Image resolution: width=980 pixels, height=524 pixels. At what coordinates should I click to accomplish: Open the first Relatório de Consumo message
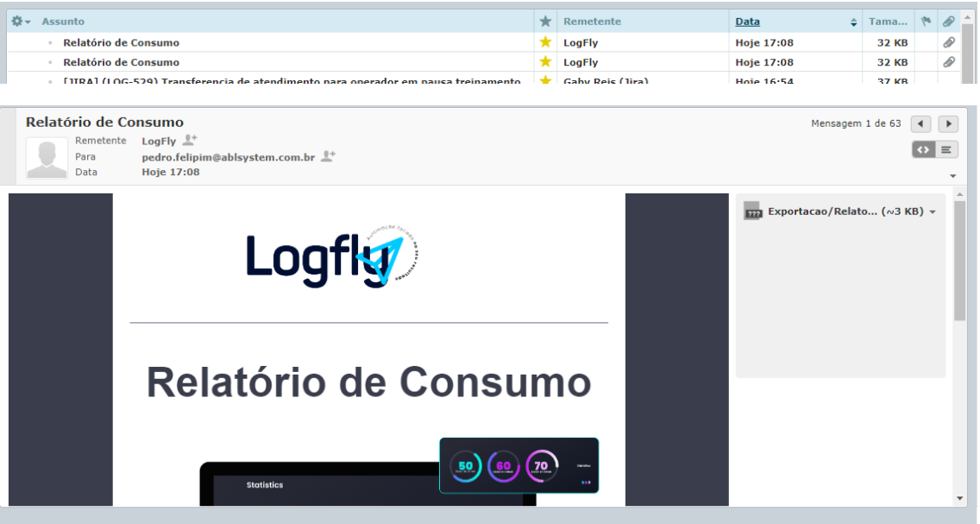coord(122,42)
